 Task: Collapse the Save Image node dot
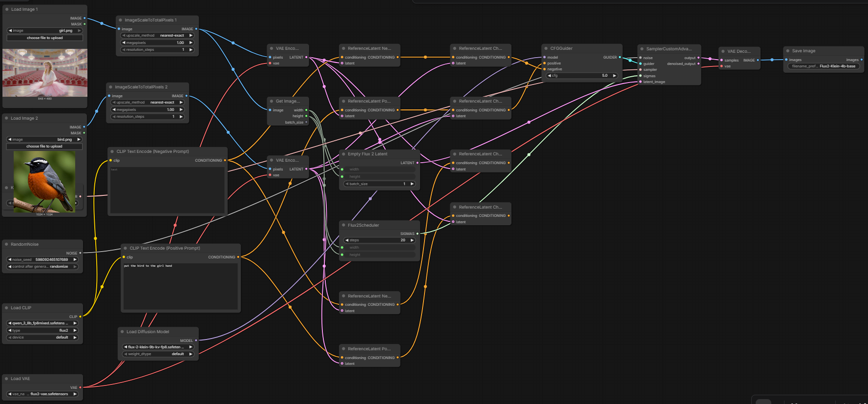point(787,51)
